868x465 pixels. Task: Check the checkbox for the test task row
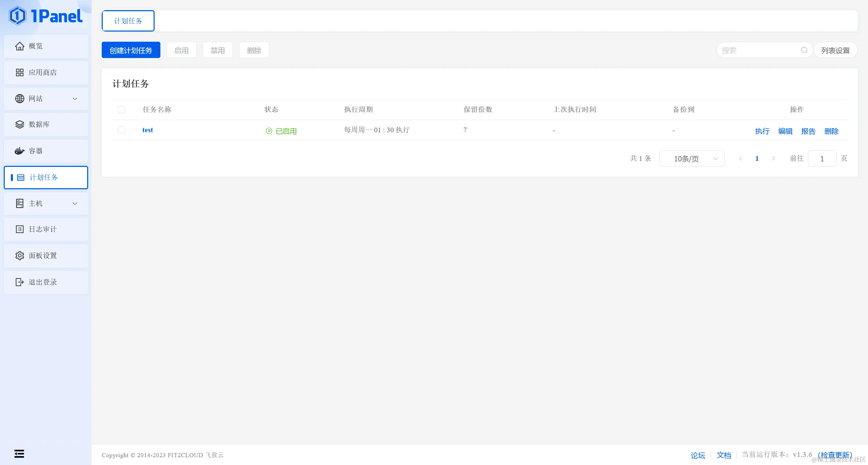coord(121,130)
